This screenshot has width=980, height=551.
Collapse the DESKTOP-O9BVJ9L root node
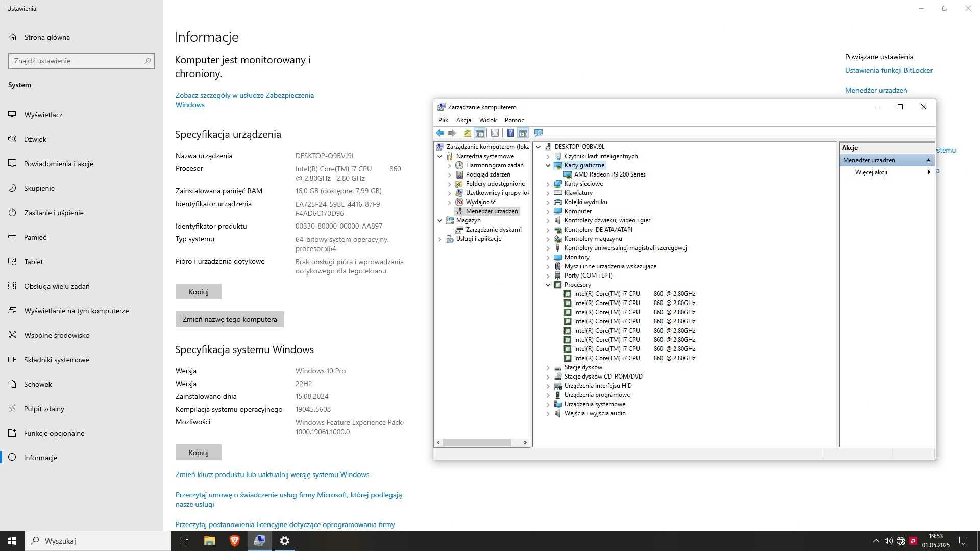(x=538, y=147)
